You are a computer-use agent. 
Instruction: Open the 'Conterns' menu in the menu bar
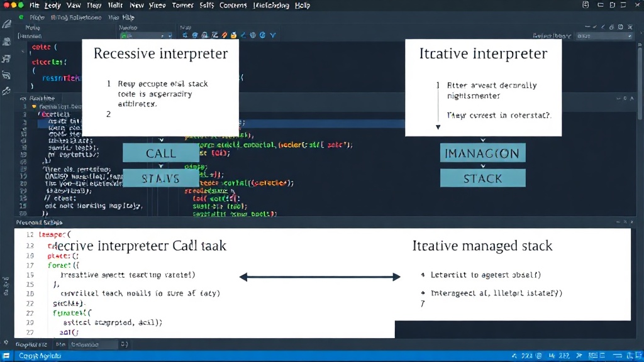click(233, 5)
